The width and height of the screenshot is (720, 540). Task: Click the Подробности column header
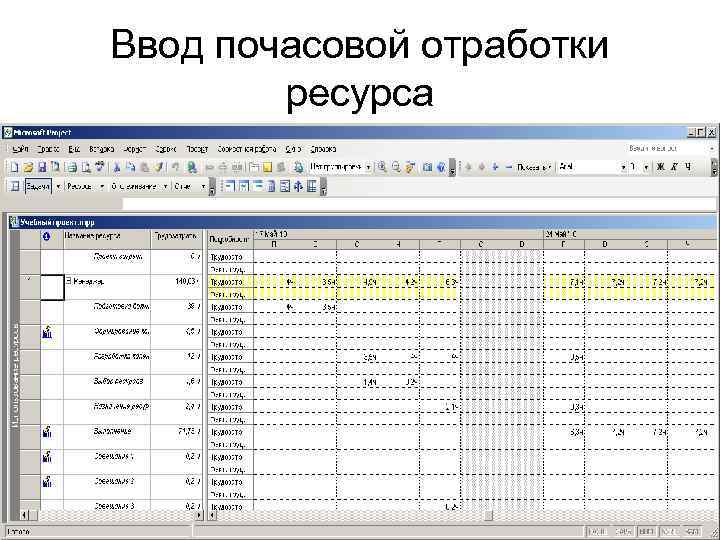point(230,239)
